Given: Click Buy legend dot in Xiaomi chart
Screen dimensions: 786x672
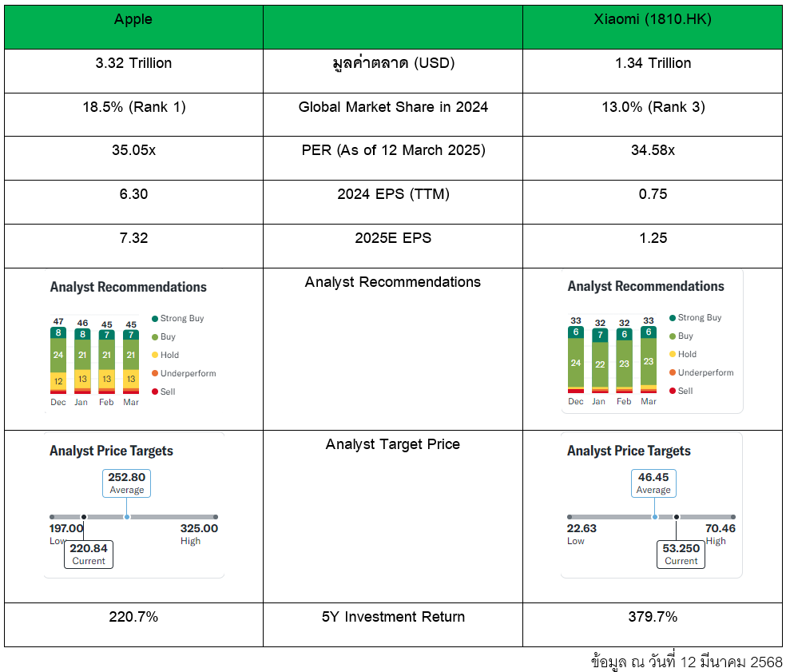Looking at the screenshot, I should tap(673, 336).
